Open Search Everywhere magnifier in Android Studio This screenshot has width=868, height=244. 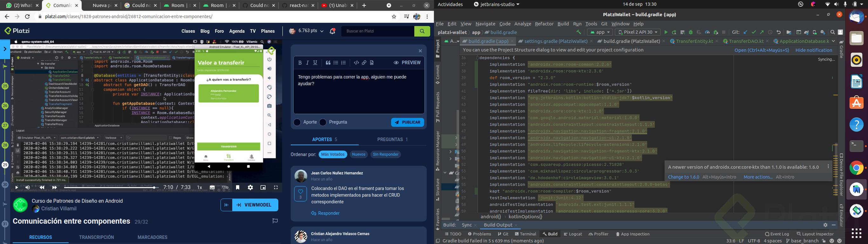(x=833, y=32)
